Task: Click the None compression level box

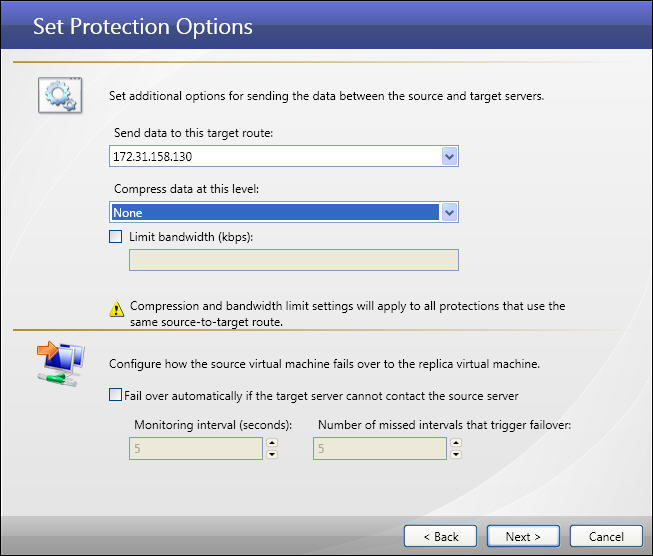Action: [275, 212]
